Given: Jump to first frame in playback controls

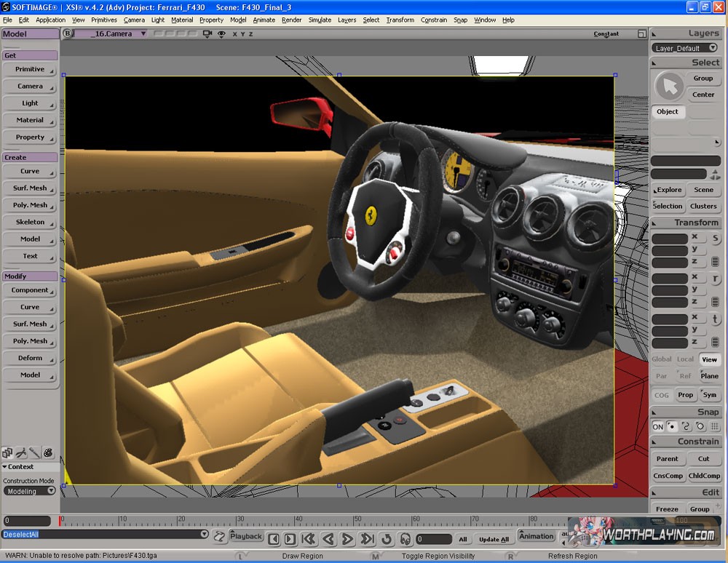Looking at the screenshot, I should (308, 539).
